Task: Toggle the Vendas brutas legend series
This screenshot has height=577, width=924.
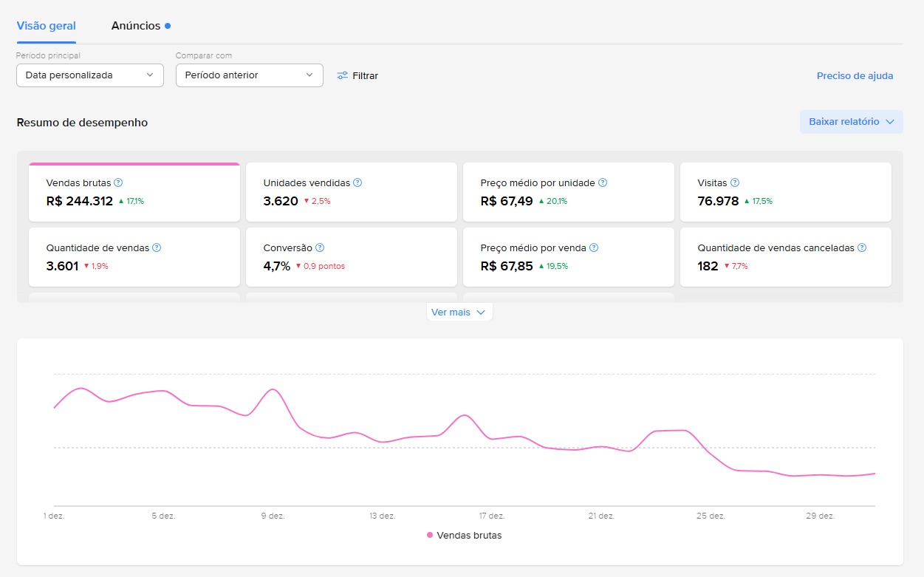Action: [464, 535]
